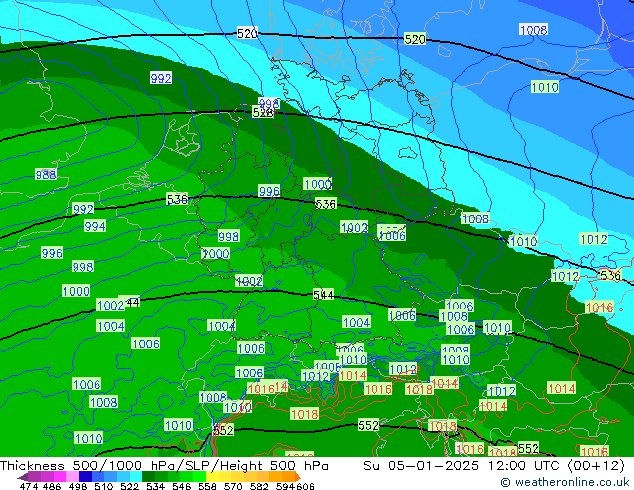Click the 474 legend value
This screenshot has height=490, width=634.
point(29,486)
